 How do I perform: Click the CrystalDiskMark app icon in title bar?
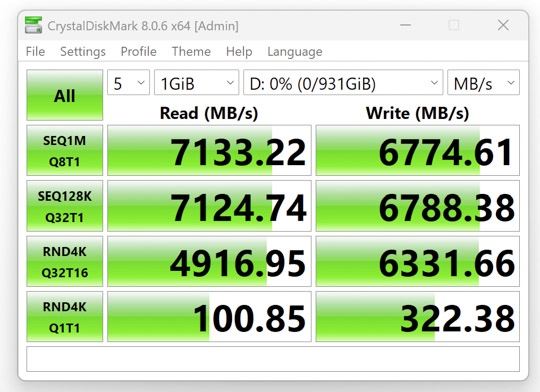[x=33, y=25]
